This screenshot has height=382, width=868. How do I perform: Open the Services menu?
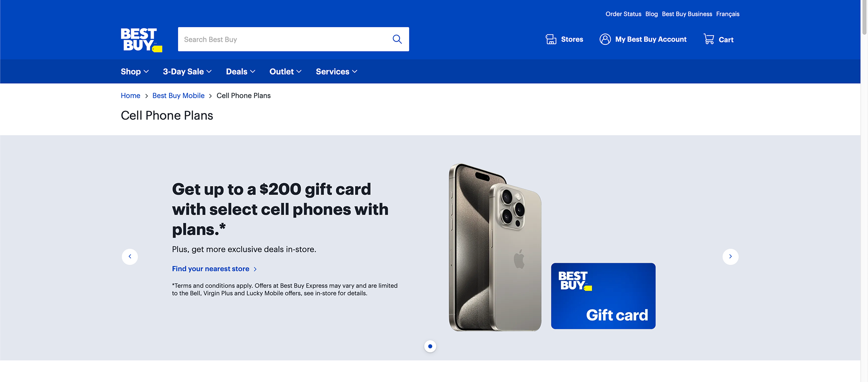click(x=336, y=72)
